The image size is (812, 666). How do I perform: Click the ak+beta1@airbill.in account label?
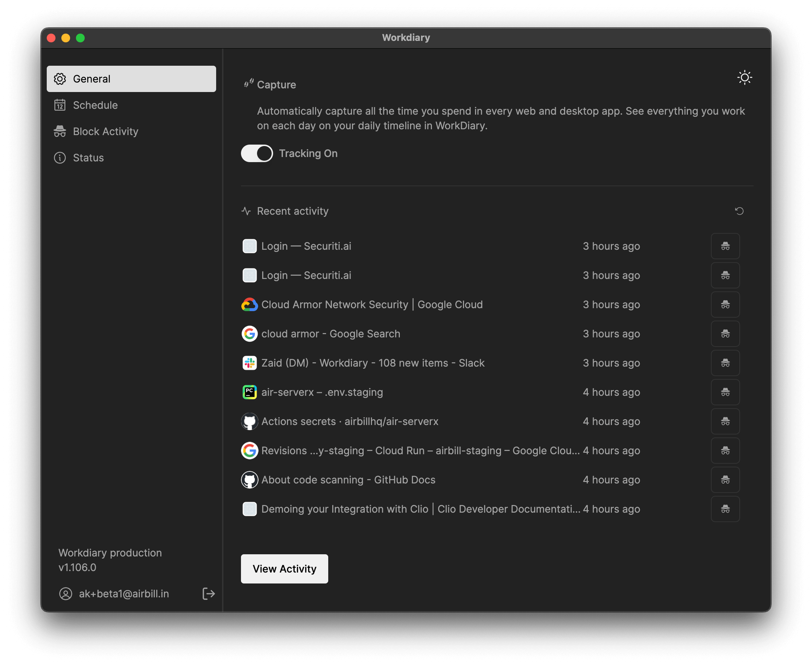pyautogui.click(x=123, y=593)
